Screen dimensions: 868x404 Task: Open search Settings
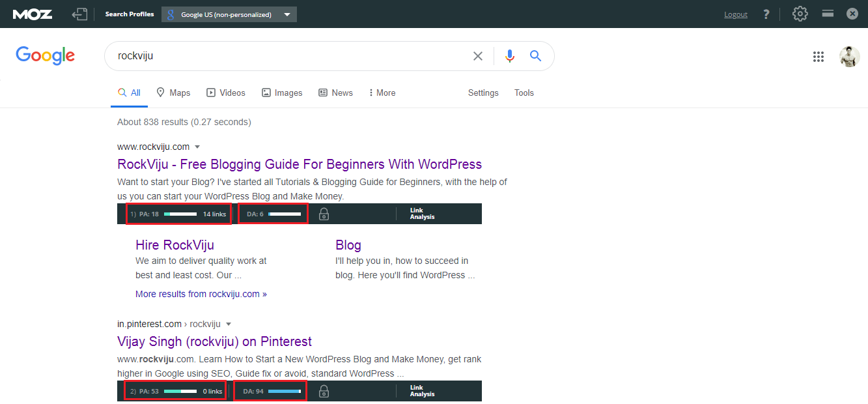[483, 93]
